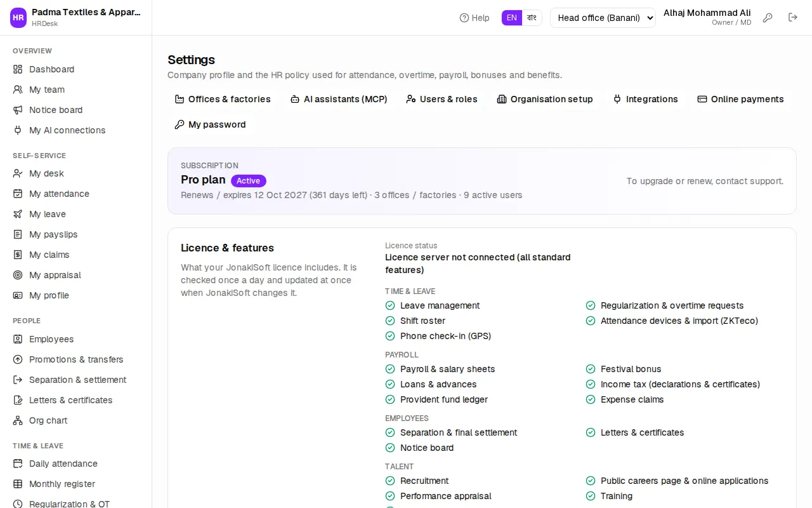Click the Employees sidebar icon
The width and height of the screenshot is (812, 508).
pyautogui.click(x=18, y=339)
